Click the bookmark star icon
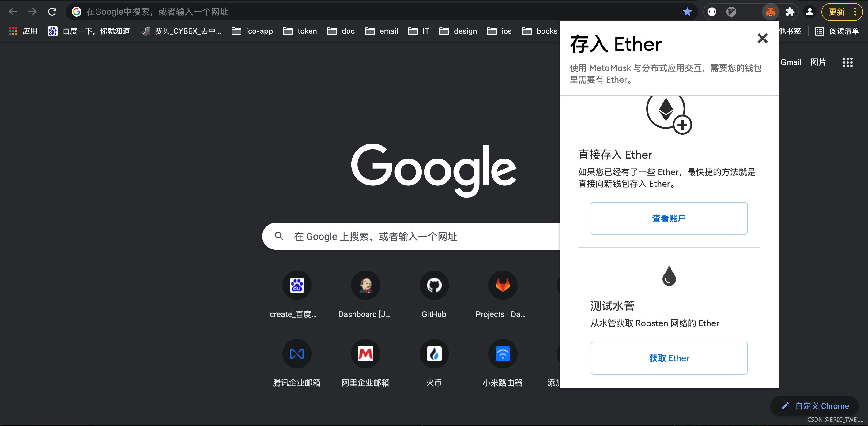Screen dimensions: 868x426 (x=687, y=12)
